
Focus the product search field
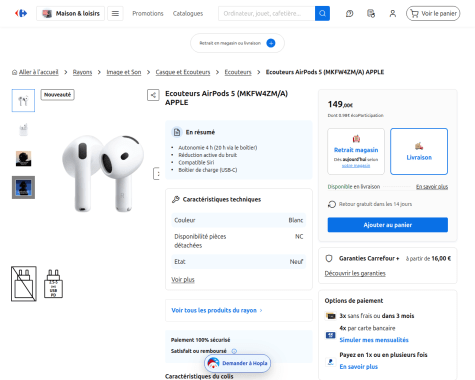click(x=267, y=13)
